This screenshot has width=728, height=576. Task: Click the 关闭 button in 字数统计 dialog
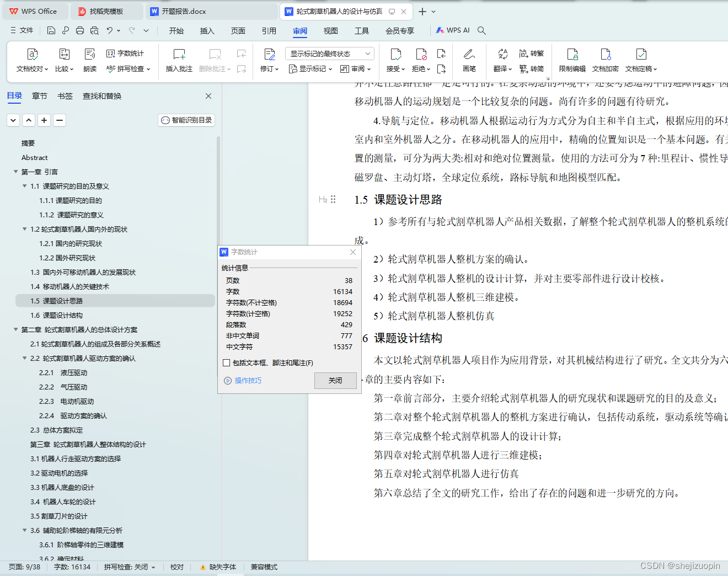point(335,381)
